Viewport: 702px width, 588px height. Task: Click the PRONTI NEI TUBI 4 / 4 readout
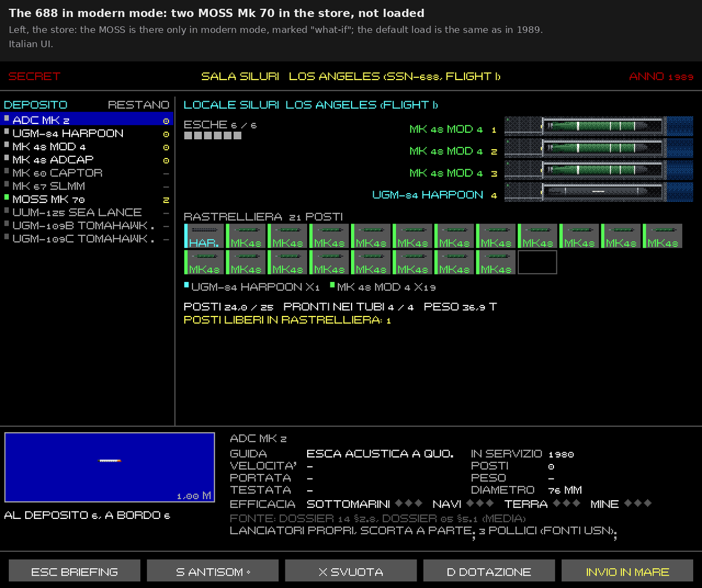pos(349,307)
